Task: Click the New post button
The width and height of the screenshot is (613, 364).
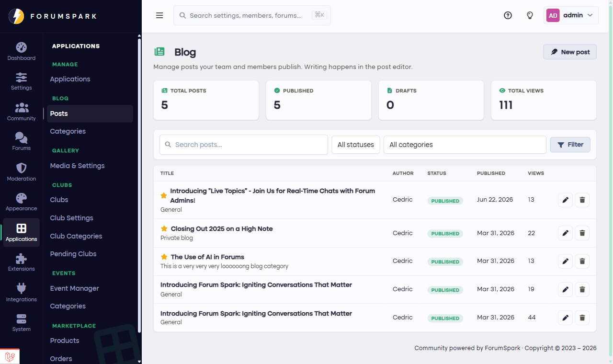Action: coord(570,52)
